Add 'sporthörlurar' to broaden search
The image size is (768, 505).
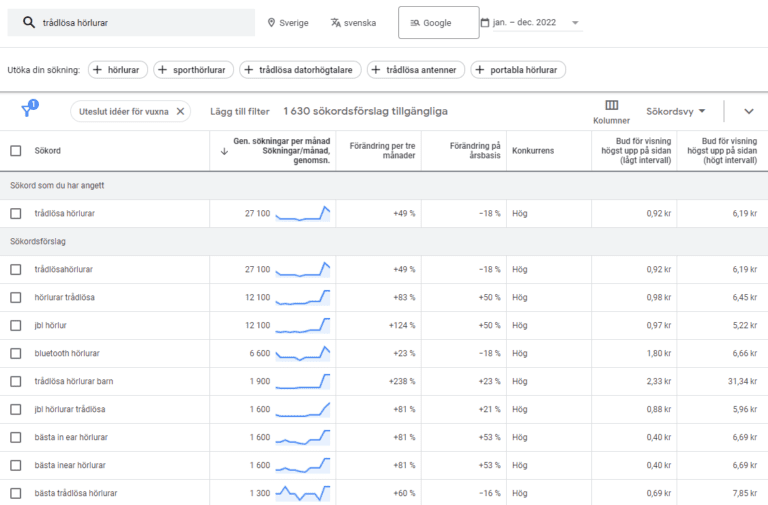click(x=194, y=70)
